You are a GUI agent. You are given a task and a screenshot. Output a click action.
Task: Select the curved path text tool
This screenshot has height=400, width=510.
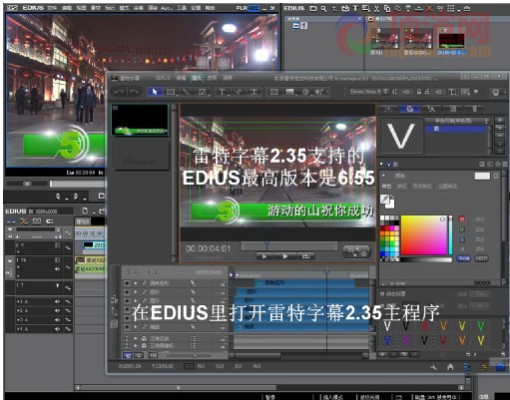(x=238, y=92)
